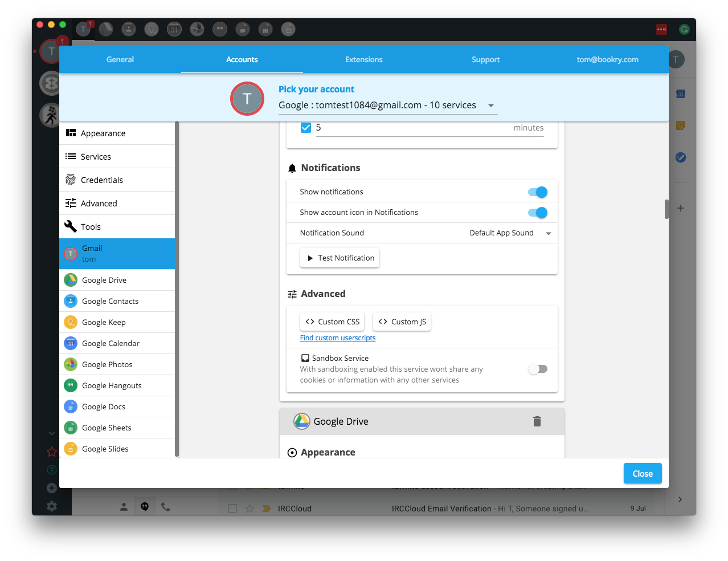Open Google Calendar 31 icon in top toolbar
Screen dimensions: 728x561
[174, 29]
